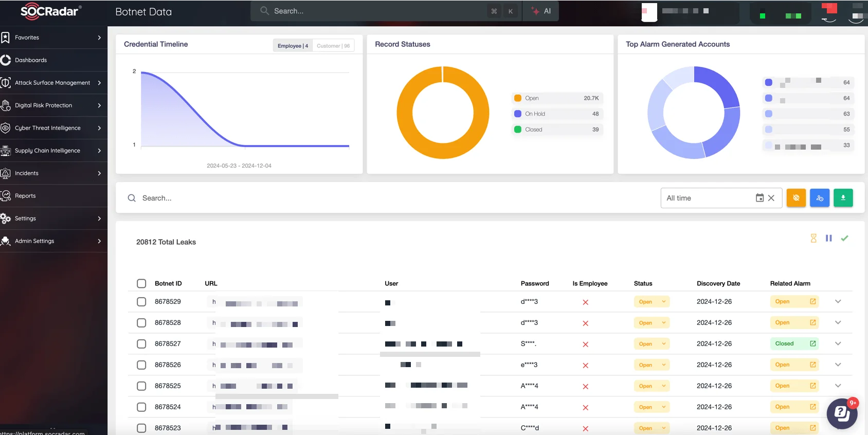This screenshot has height=435, width=868.
Task: Sort by Discovery Date column header
Action: click(x=718, y=283)
